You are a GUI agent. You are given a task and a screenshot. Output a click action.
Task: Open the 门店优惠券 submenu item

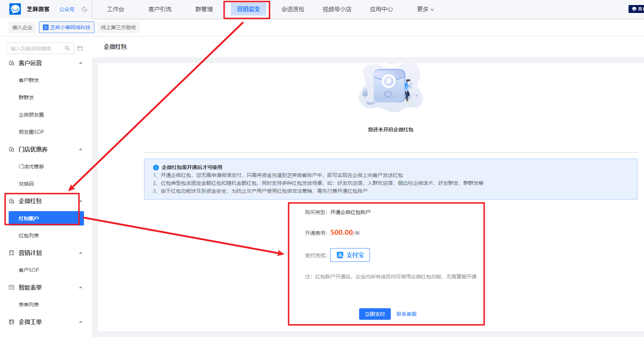[31, 167]
